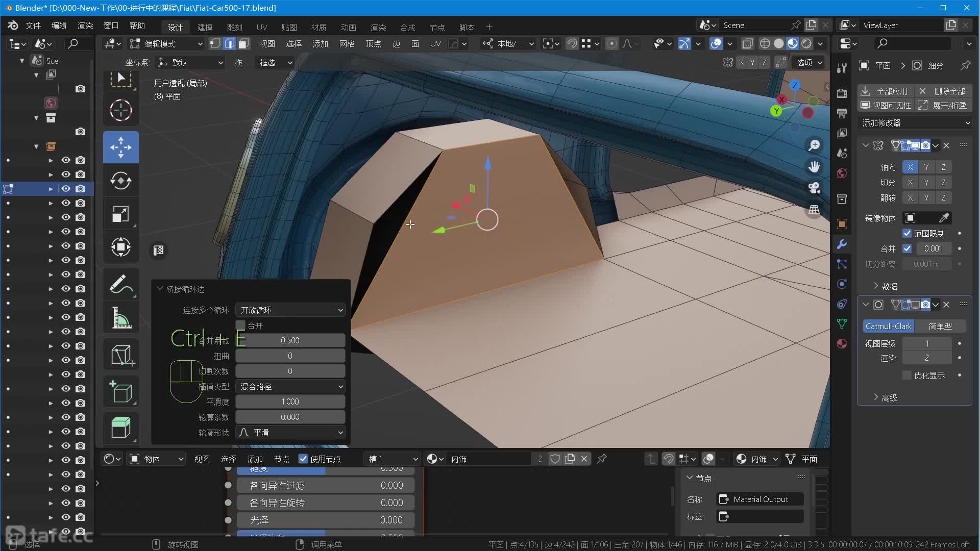Image resolution: width=980 pixels, height=551 pixels.
Task: Open the Modifier properties wrench tab
Action: point(842,244)
